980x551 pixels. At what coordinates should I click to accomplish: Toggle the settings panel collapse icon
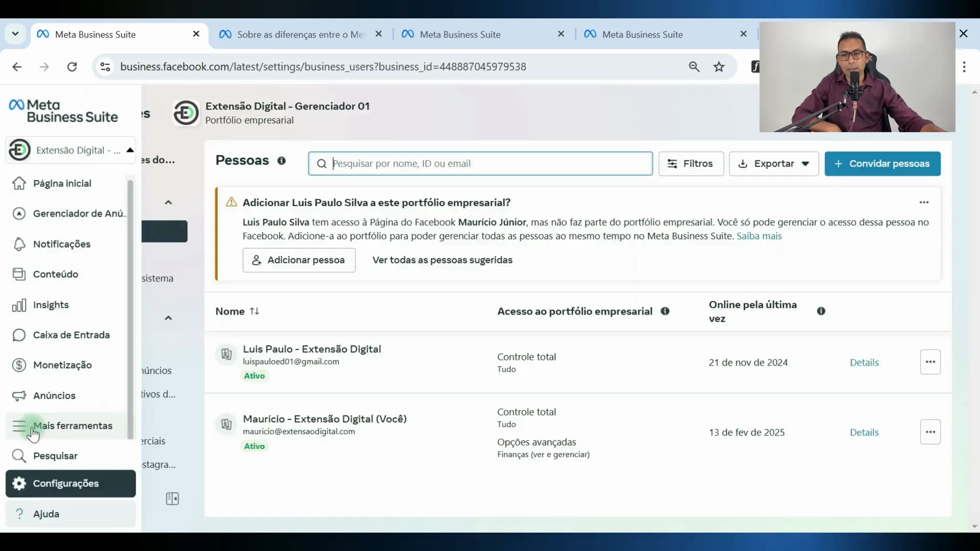[173, 498]
